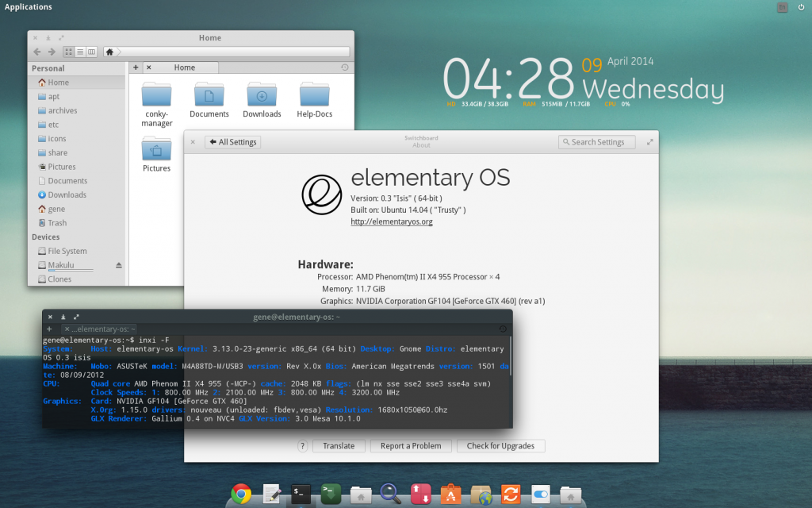The image size is (812, 508).
Task: Select the home icon in the path bar
Action: pyautogui.click(x=111, y=50)
